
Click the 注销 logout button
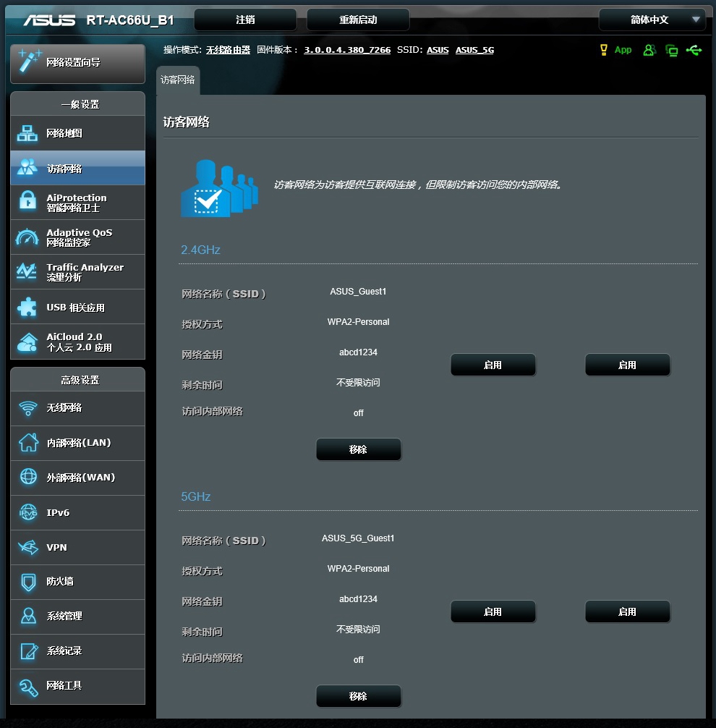(x=245, y=20)
